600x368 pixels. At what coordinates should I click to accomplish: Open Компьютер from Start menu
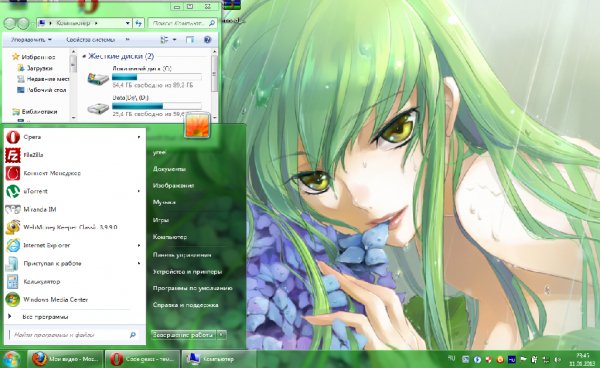(x=170, y=237)
